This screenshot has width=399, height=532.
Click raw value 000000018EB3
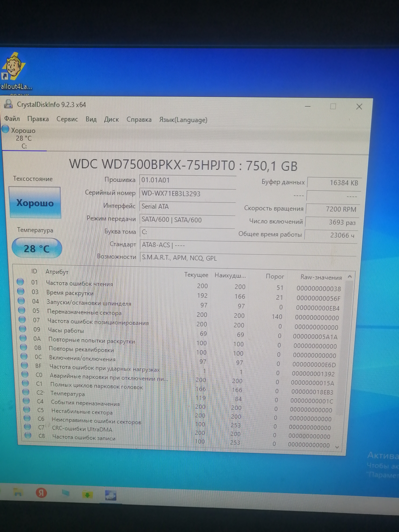point(312,392)
